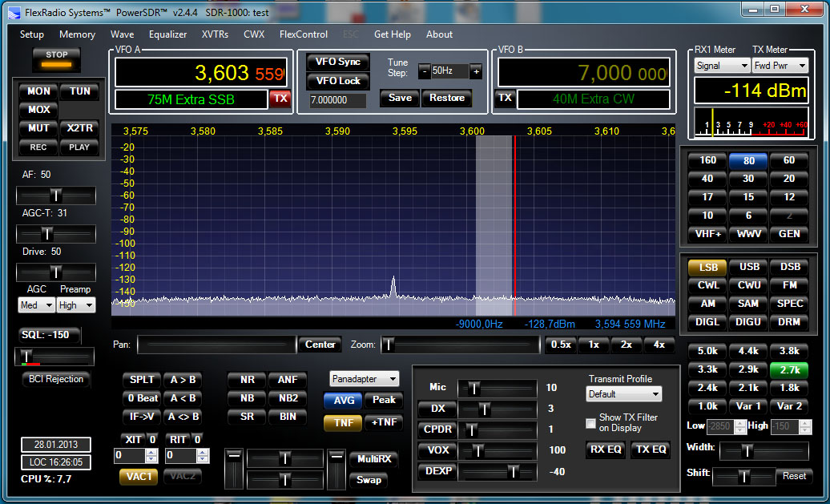The image size is (830, 504).
Task: Increase tune step with plus button
Action: tap(476, 71)
